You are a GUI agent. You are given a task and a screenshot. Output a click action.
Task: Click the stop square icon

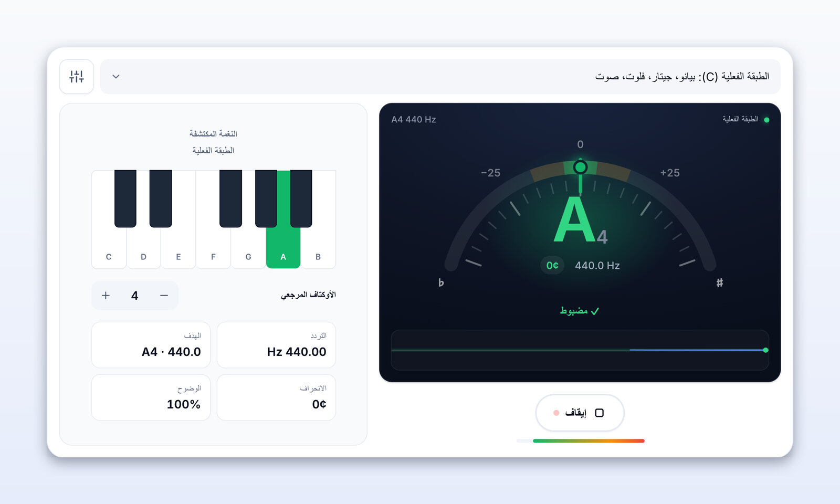pos(599,413)
